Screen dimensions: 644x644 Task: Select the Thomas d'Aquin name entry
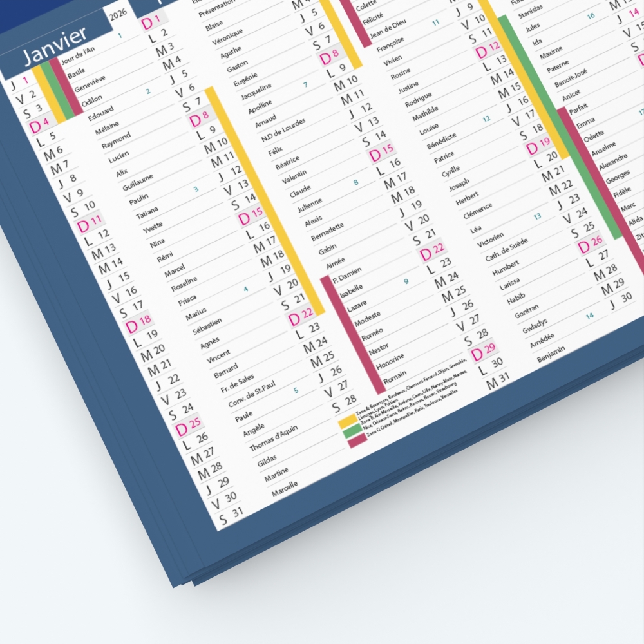(273, 438)
